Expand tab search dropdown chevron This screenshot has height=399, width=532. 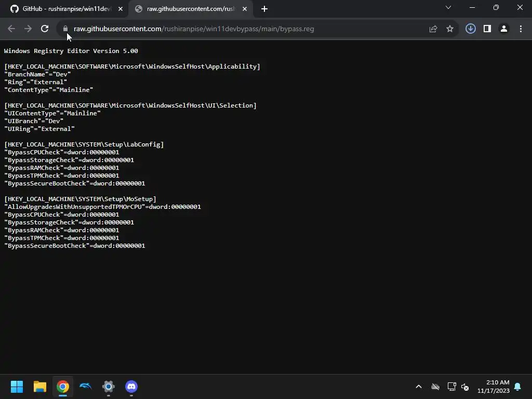[448, 7]
